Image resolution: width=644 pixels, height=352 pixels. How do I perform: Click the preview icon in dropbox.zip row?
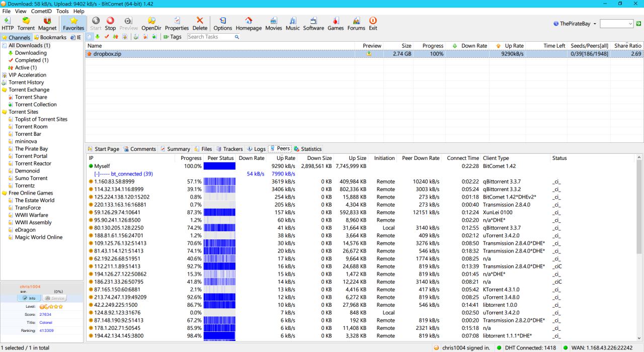point(369,54)
